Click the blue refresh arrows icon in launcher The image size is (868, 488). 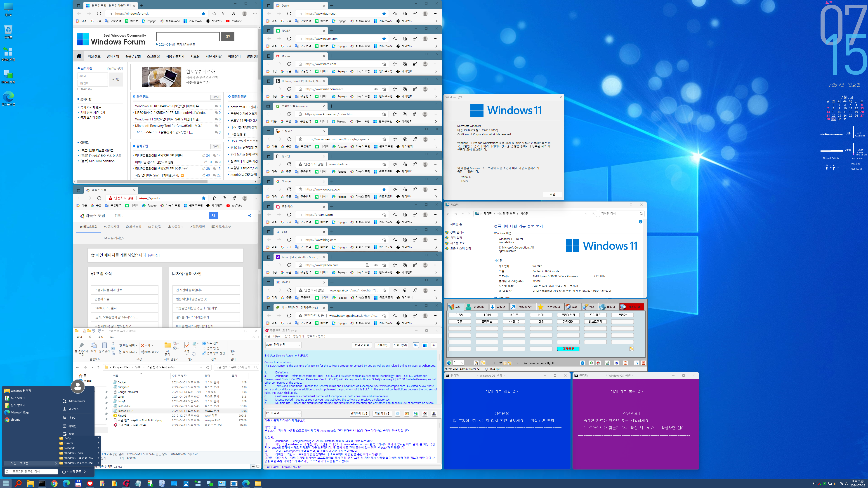click(637, 363)
